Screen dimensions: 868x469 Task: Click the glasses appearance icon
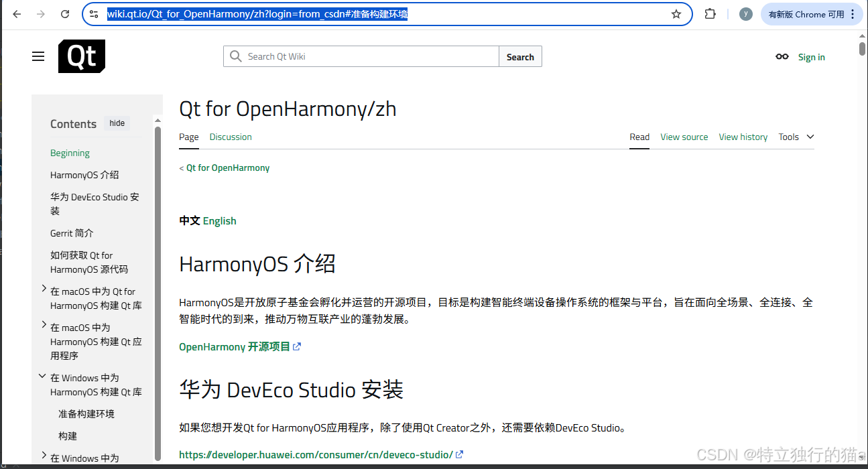pyautogui.click(x=782, y=57)
